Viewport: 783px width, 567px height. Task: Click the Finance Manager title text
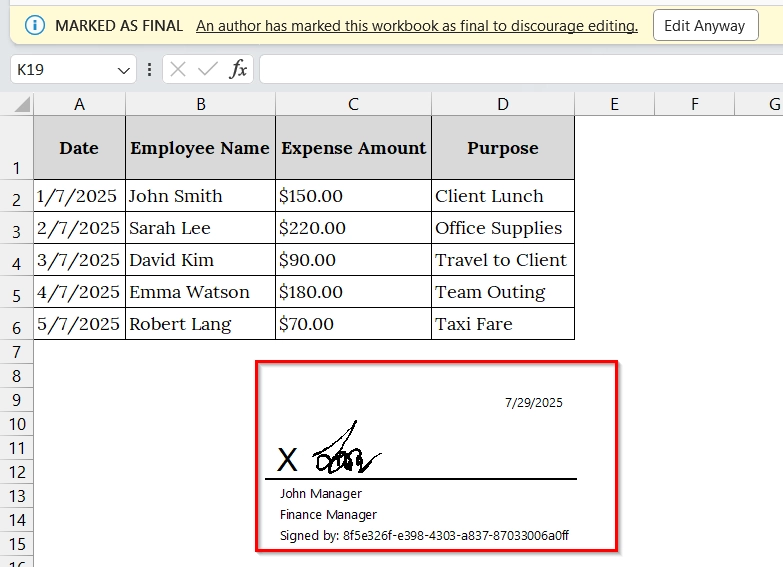click(x=328, y=515)
